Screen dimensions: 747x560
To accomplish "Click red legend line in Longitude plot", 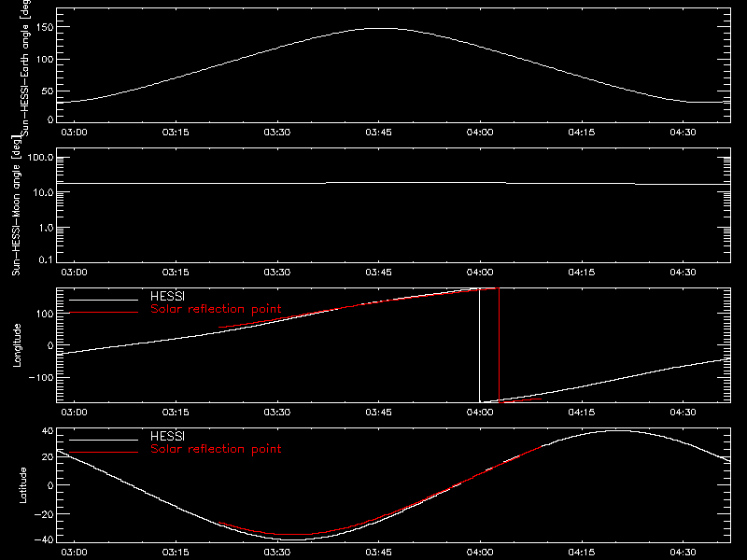I will [104, 313].
